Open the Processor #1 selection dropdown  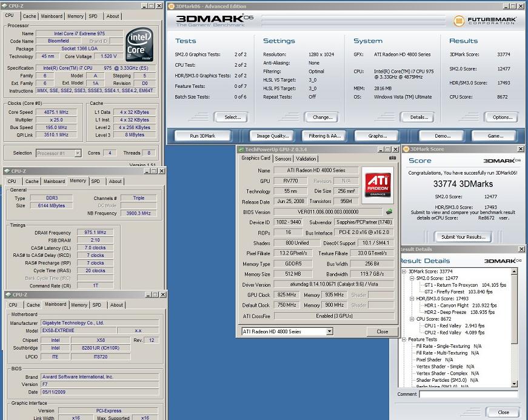point(78,153)
